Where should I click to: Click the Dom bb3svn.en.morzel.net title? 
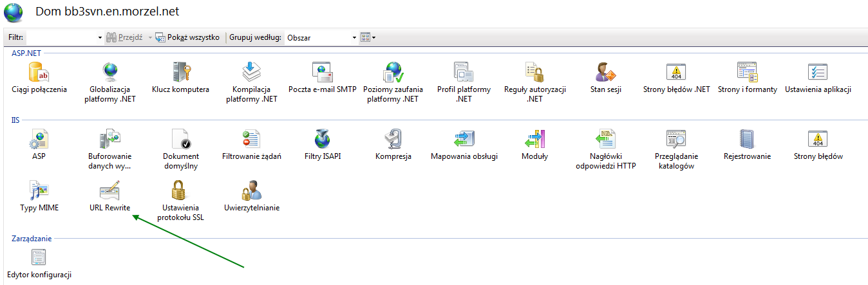pyautogui.click(x=108, y=11)
